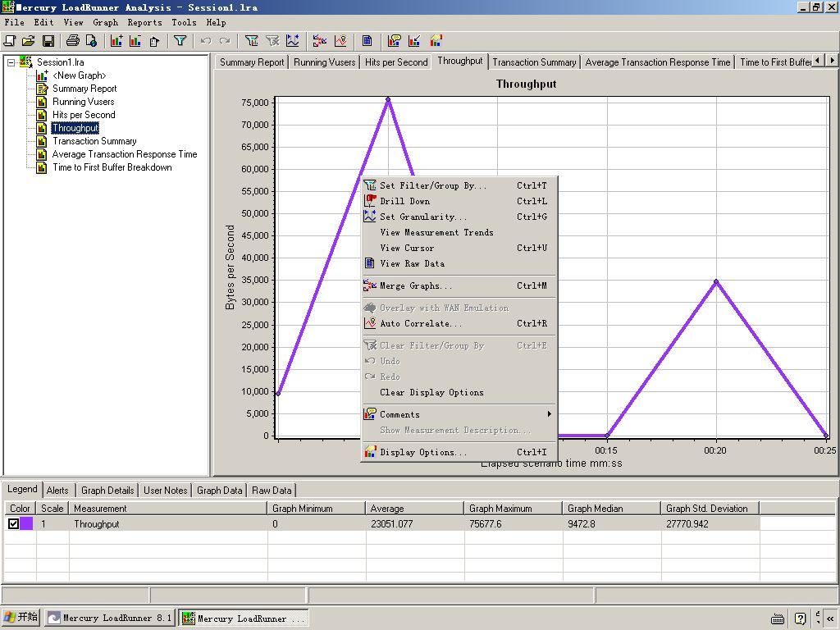Screen dimensions: 840x630
Task: Switch to the Transaction Summary tab
Action: 534,62
